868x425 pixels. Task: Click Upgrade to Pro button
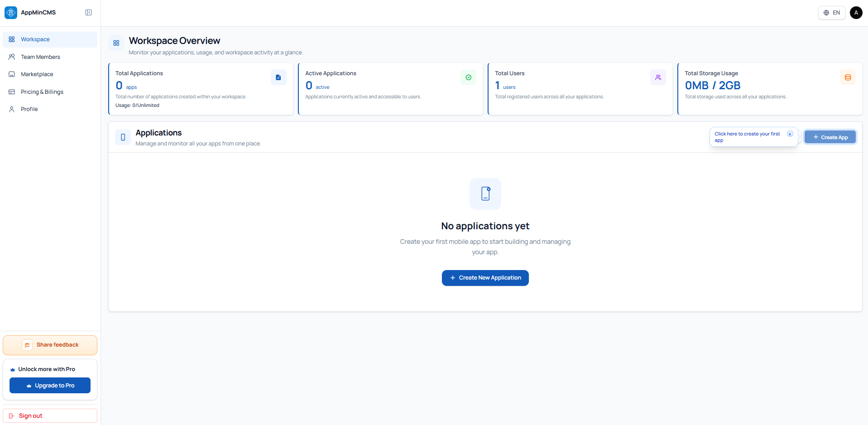[50, 386]
